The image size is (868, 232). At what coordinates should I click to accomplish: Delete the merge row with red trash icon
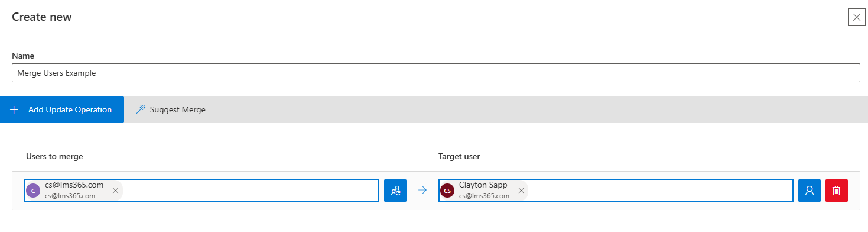tap(837, 191)
